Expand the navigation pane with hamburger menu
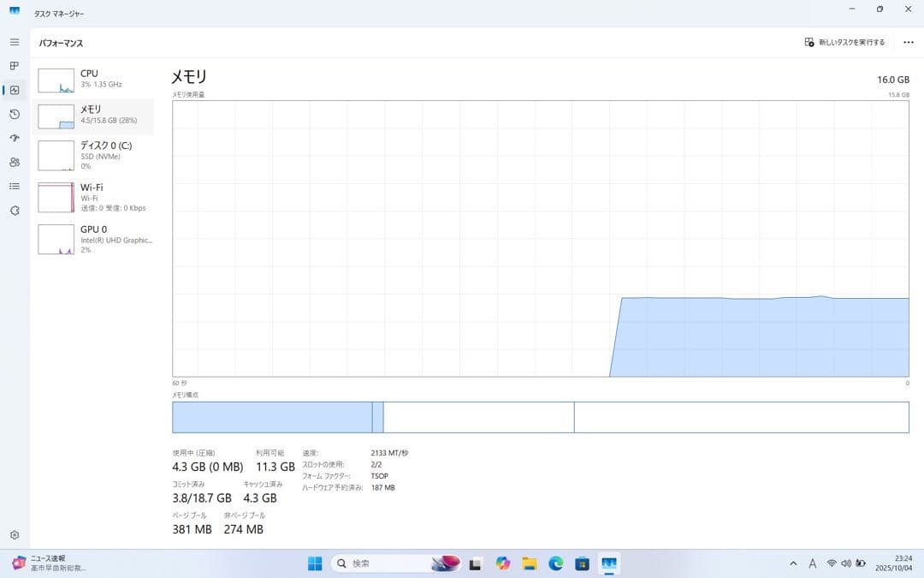Screen dimensions: 924x578 pyautogui.click(x=14, y=40)
